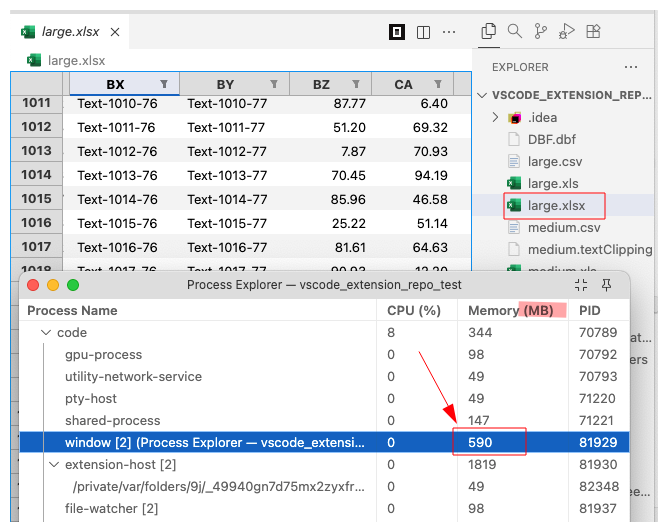This screenshot has width=668, height=532.
Task: Open filter dropdown on CA column
Action: (438, 84)
